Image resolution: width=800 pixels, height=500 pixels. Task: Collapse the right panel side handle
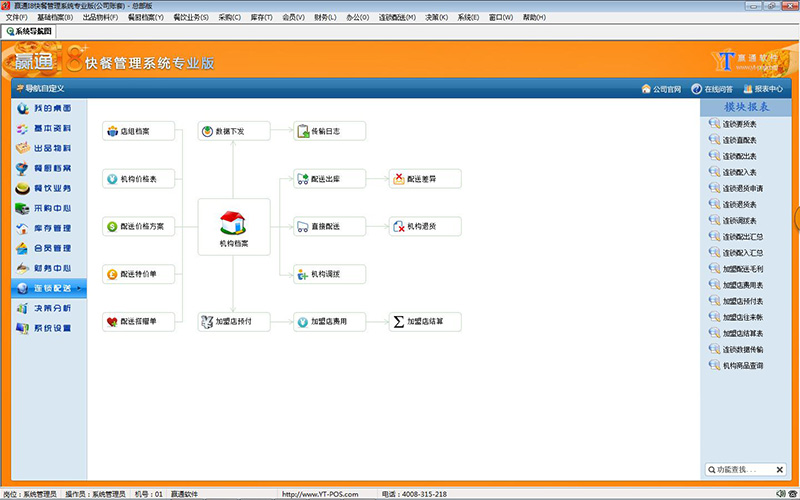pos(796,218)
